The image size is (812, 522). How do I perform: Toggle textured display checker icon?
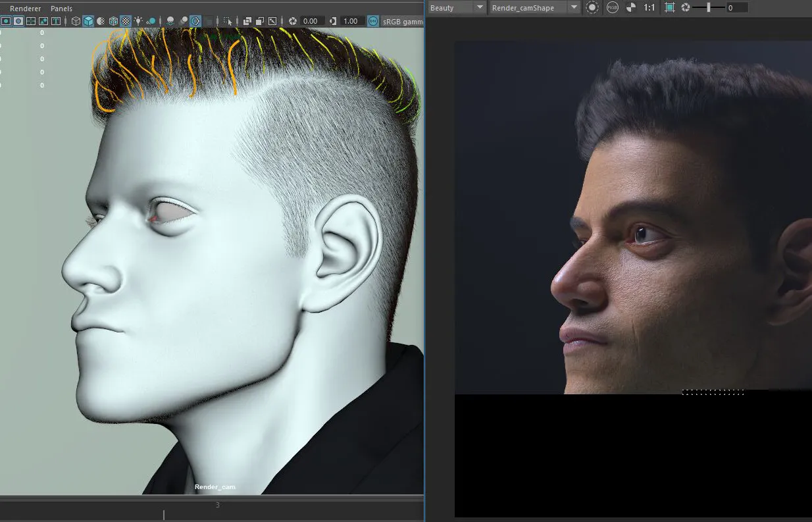(126, 21)
